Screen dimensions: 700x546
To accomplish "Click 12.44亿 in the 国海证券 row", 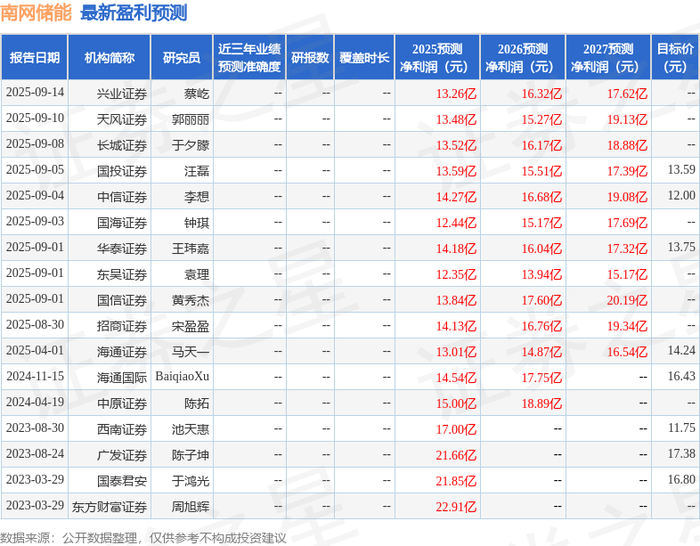I will pos(456,223).
